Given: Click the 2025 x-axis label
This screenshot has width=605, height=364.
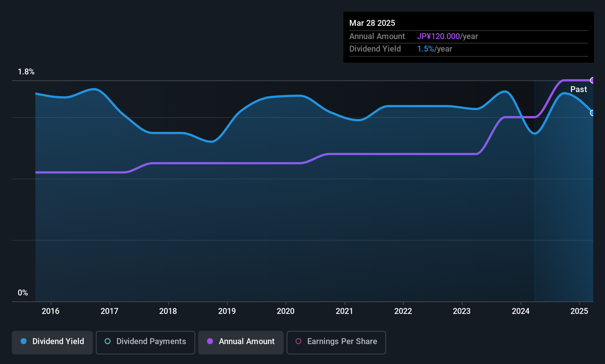Looking at the screenshot, I should tap(579, 311).
